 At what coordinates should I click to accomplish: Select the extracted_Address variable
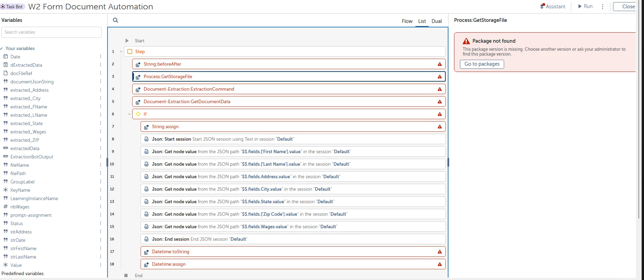click(x=30, y=90)
